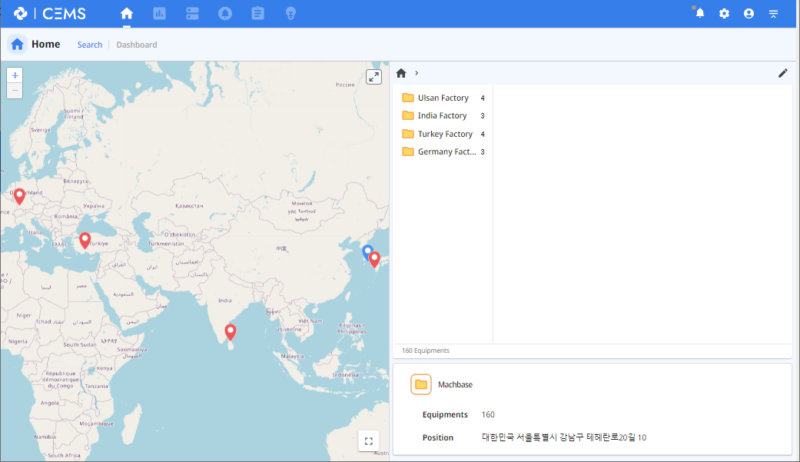This screenshot has height=462, width=800.
Task: Click the server rack icon in navbar
Action: tap(193, 14)
